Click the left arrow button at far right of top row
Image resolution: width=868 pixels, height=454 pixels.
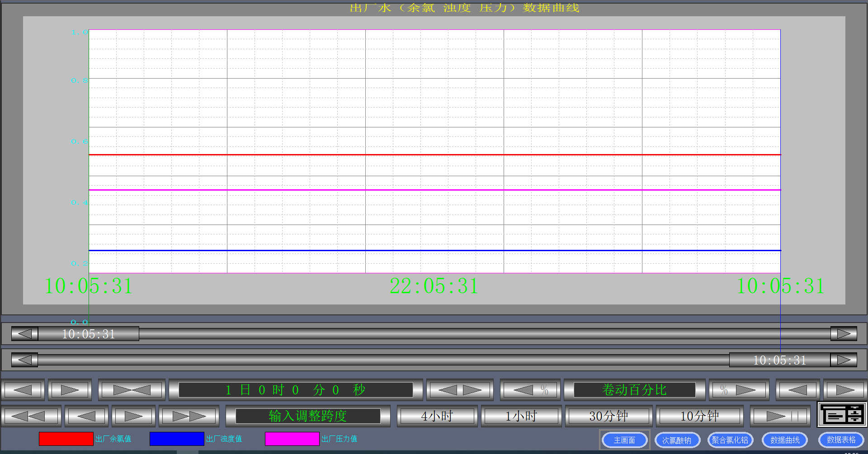pos(797,390)
